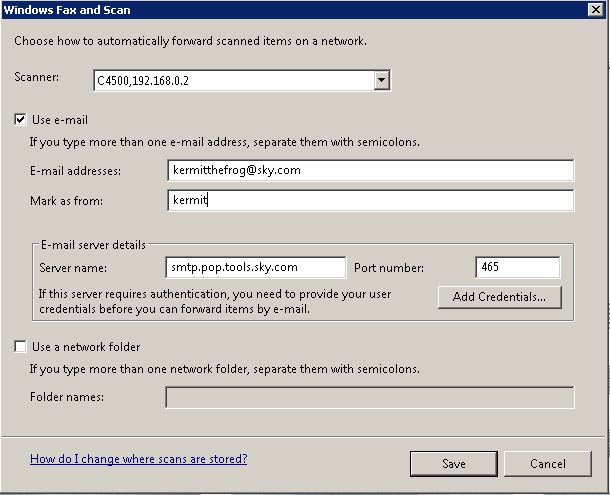Viewport: 610px width, 495px height.
Task: Click the E-mail addresses input field
Action: (x=370, y=170)
